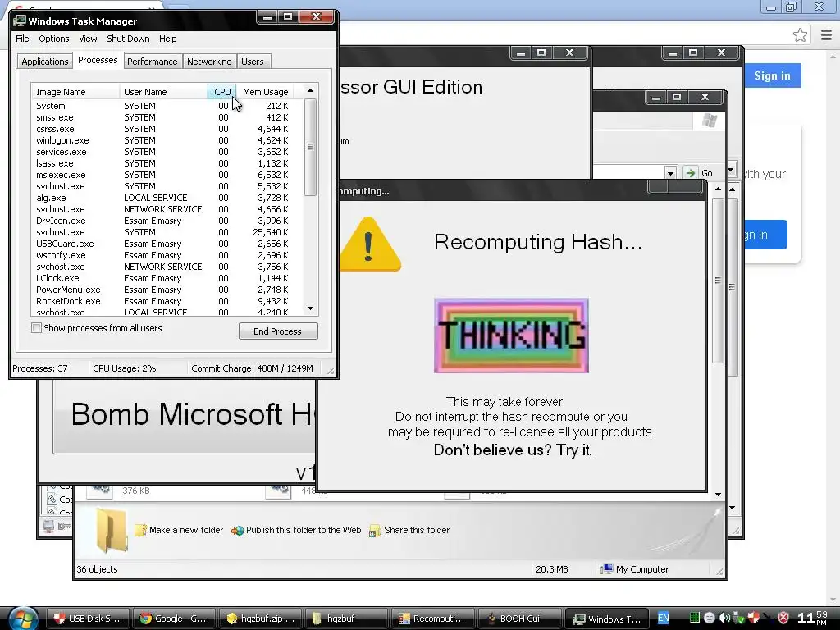840x630 pixels.
Task: Click the large folder icon in details pane
Action: [111, 530]
